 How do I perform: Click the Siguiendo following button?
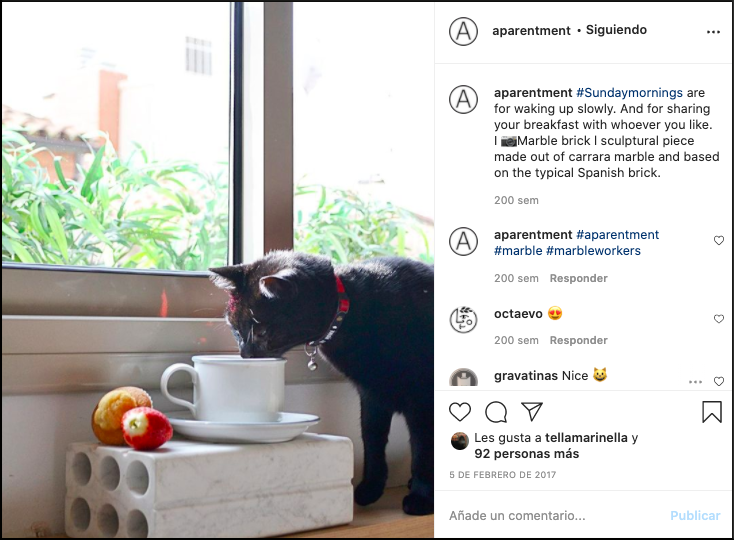pyautogui.click(x=616, y=30)
